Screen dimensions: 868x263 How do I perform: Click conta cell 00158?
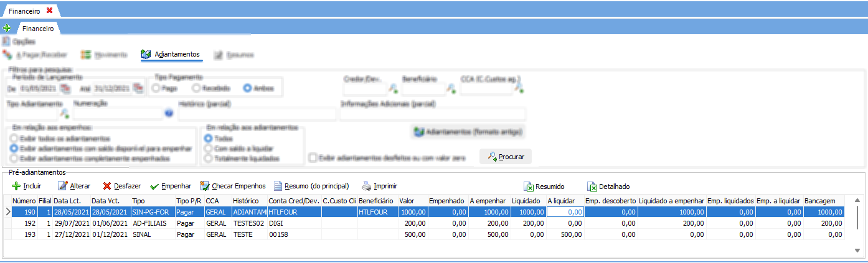294,233
